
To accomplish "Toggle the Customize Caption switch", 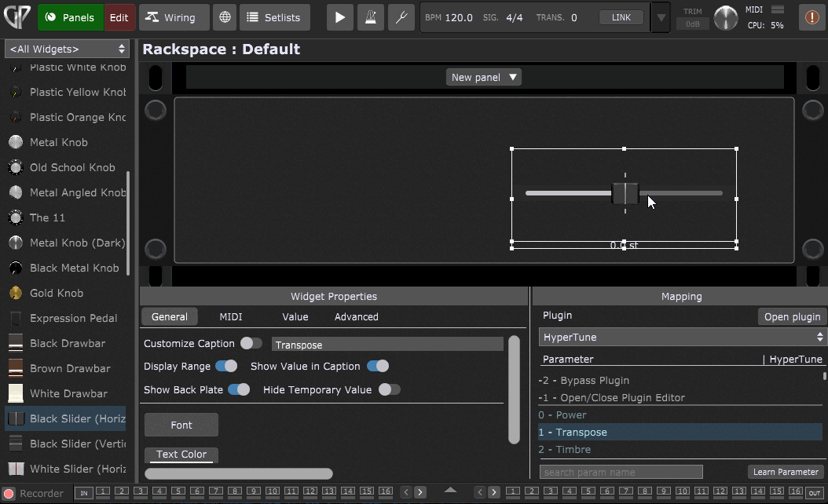I will pos(251,343).
